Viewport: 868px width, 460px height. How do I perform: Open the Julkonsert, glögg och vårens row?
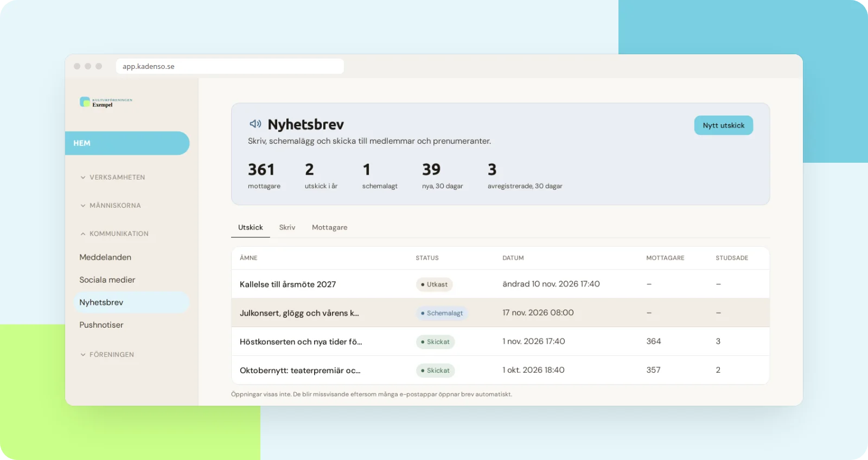[500, 313]
